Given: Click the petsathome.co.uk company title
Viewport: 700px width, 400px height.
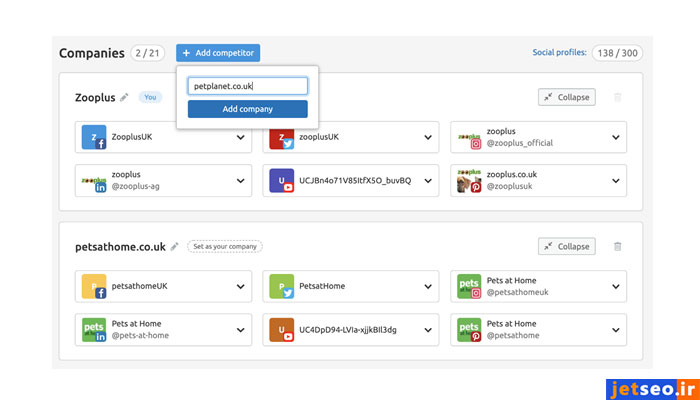Looking at the screenshot, I should coord(120,246).
